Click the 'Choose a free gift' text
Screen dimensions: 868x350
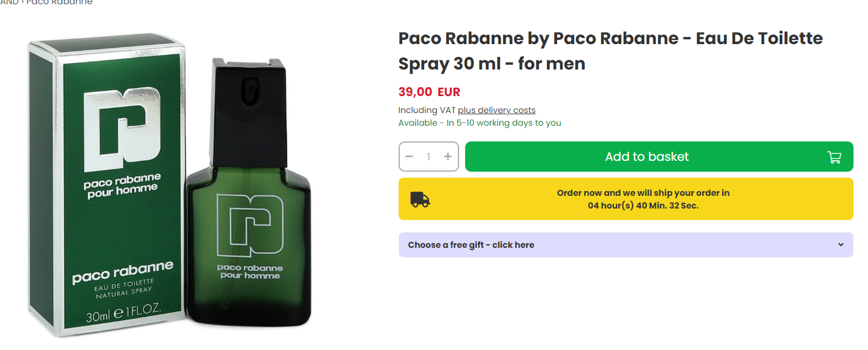(471, 245)
